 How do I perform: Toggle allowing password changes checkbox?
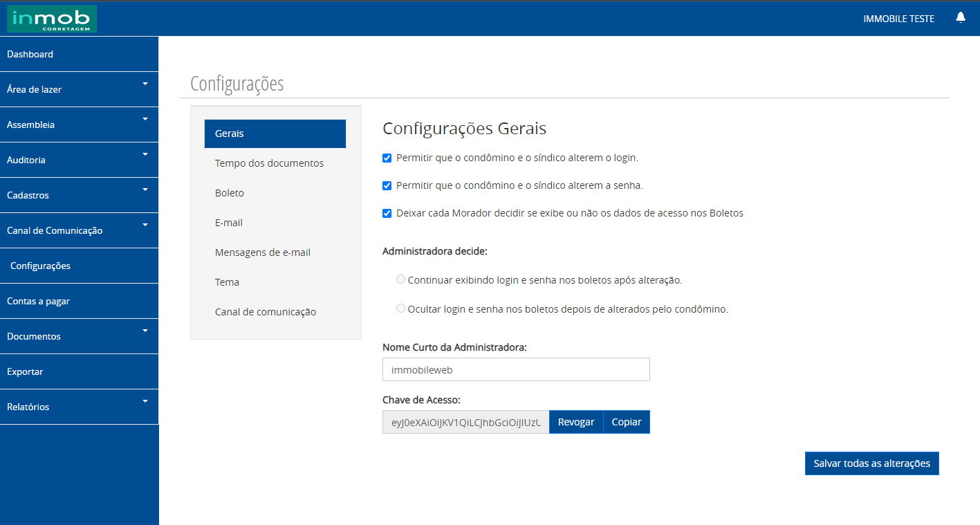tap(387, 185)
